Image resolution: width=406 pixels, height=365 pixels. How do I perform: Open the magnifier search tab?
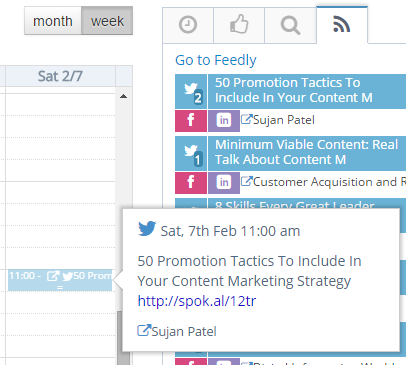coord(290,25)
